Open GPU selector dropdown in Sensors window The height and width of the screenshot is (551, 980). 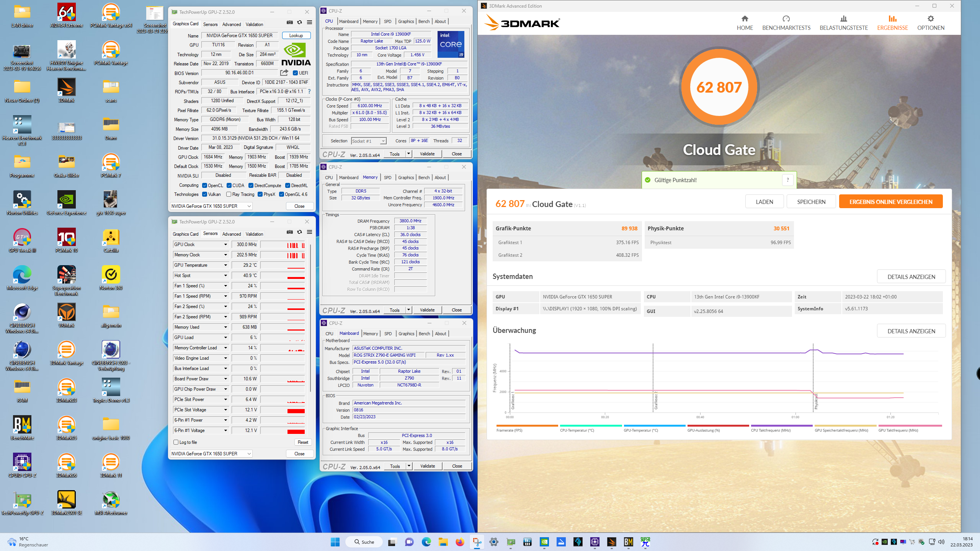pyautogui.click(x=211, y=454)
